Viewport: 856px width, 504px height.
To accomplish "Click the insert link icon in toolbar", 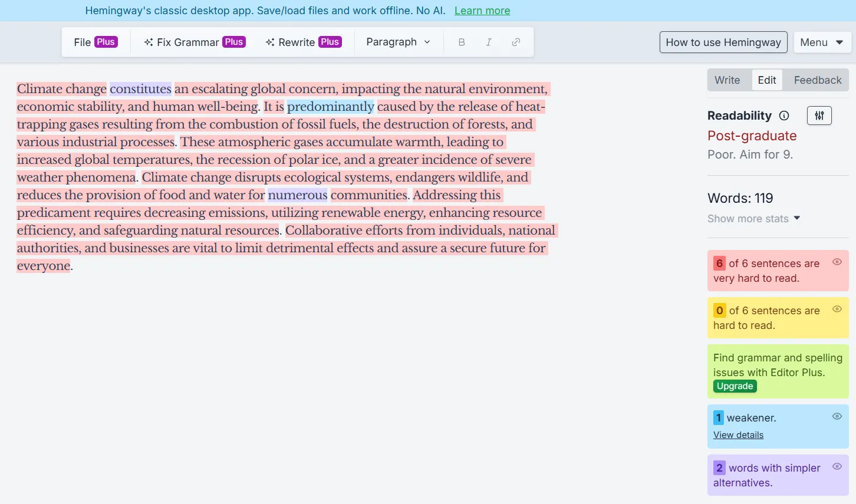I will point(516,42).
